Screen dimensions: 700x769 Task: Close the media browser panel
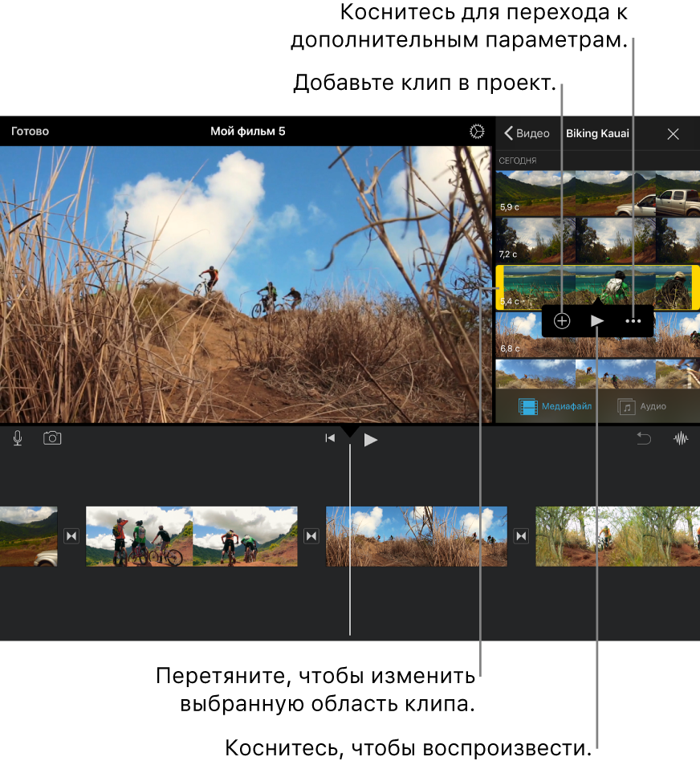(x=673, y=134)
